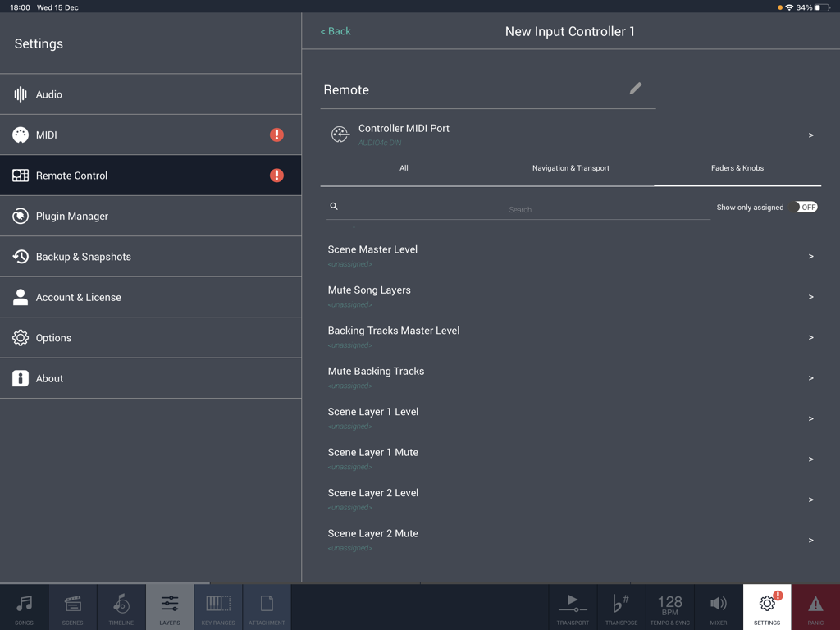Open the Mixer panel
This screenshot has width=840, height=630.
coord(718,607)
